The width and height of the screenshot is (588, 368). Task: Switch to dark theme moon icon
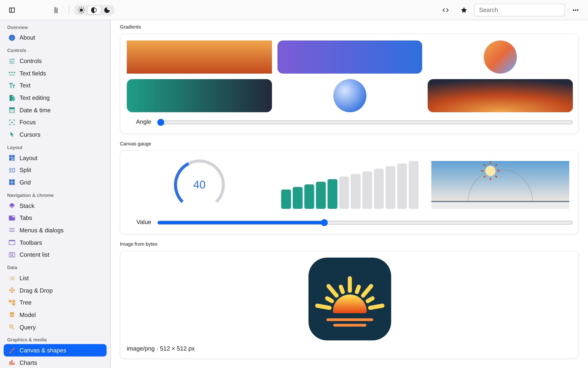(x=107, y=10)
